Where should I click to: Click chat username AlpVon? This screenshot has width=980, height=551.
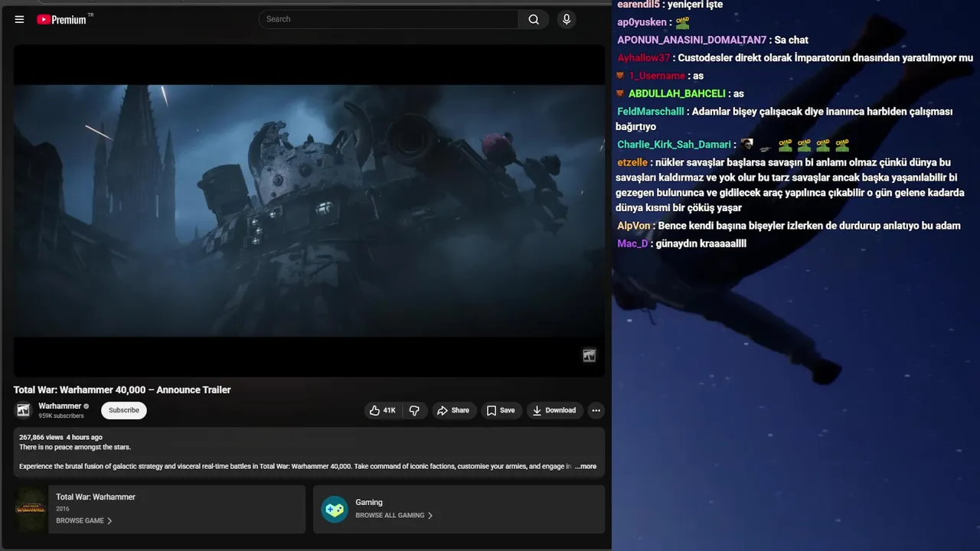(x=634, y=226)
